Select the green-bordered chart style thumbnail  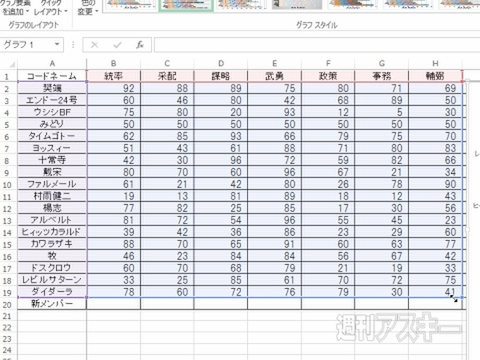186,5
